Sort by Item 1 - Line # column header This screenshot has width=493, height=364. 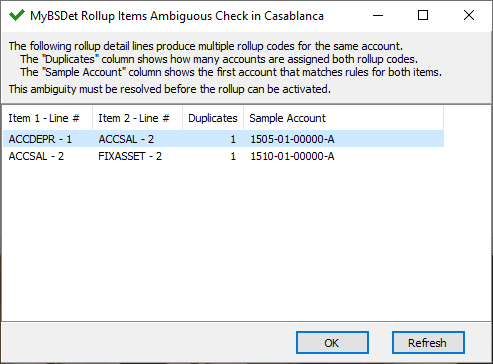coord(48,118)
